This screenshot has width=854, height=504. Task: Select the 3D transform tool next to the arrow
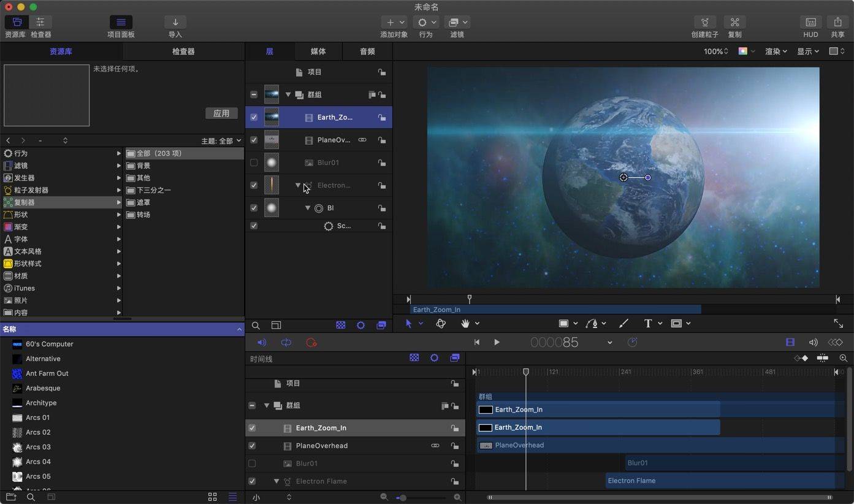(441, 323)
